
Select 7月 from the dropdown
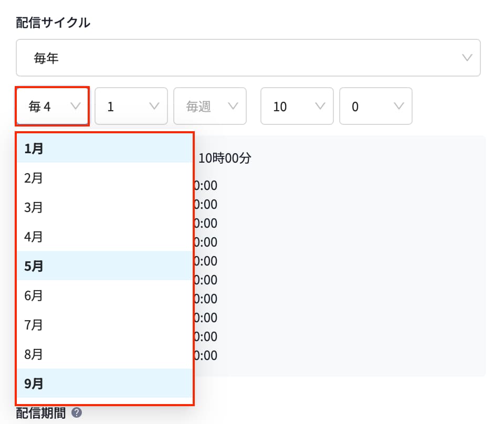pyautogui.click(x=104, y=325)
